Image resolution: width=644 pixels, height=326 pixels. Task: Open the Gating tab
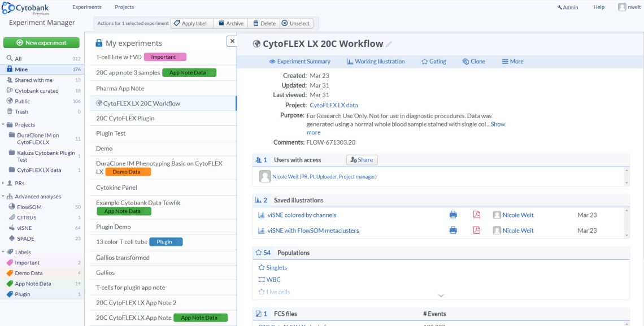(434, 62)
